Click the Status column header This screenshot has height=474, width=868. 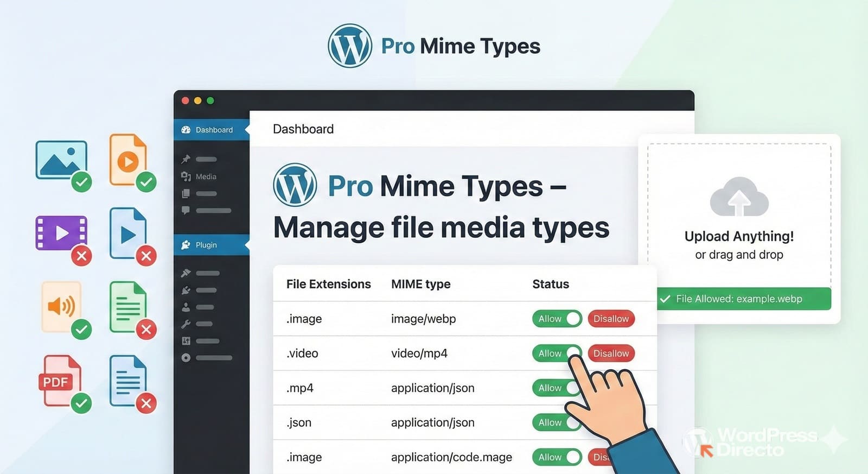pyautogui.click(x=550, y=284)
